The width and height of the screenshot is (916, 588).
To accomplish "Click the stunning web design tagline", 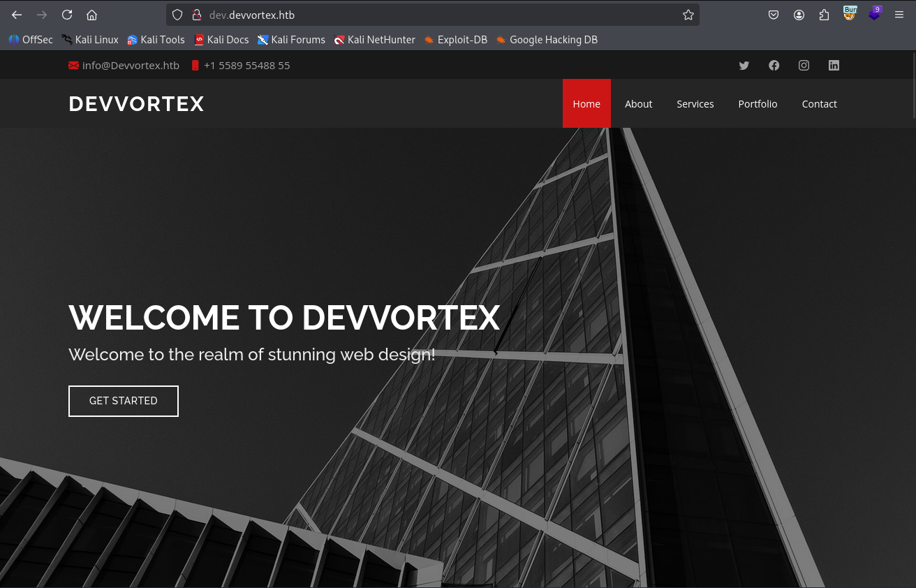I will coord(252,355).
